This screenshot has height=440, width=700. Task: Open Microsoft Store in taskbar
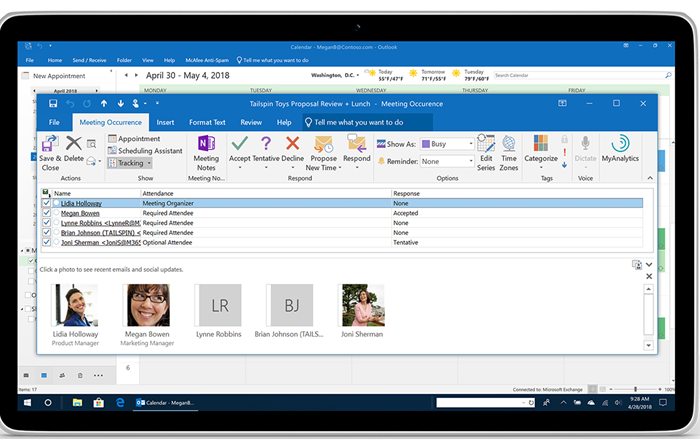click(x=99, y=403)
